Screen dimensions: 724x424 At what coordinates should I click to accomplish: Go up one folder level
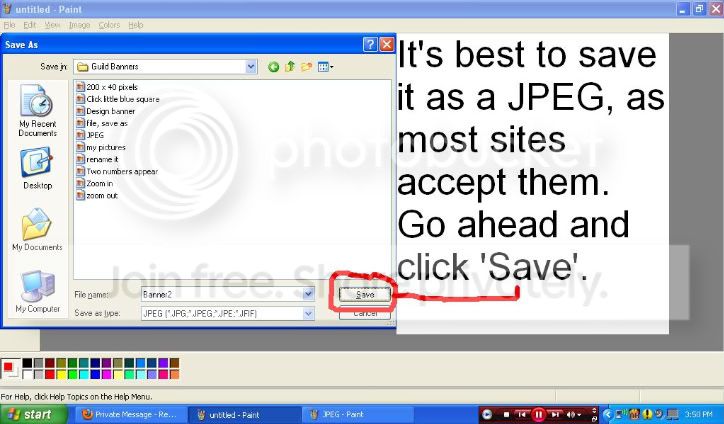click(290, 67)
